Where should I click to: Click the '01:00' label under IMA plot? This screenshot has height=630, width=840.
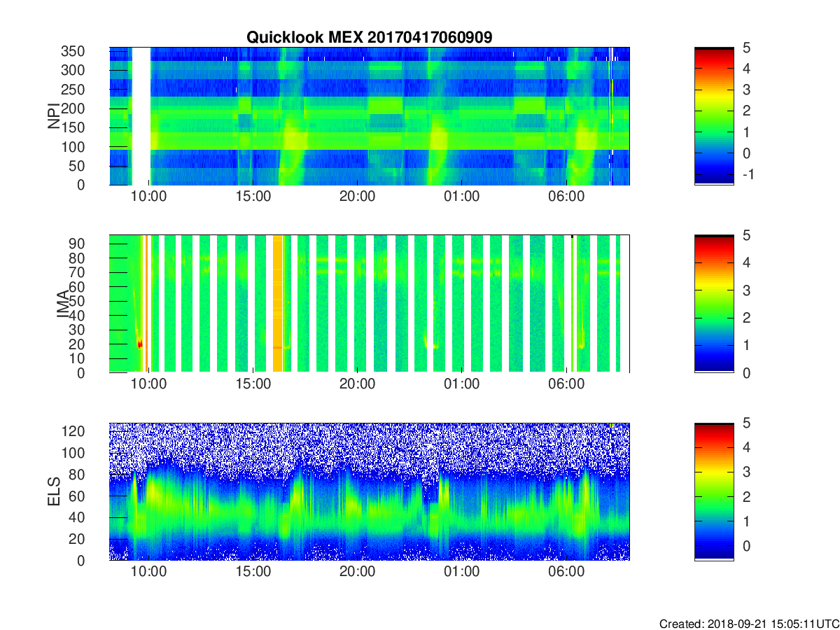(x=461, y=384)
